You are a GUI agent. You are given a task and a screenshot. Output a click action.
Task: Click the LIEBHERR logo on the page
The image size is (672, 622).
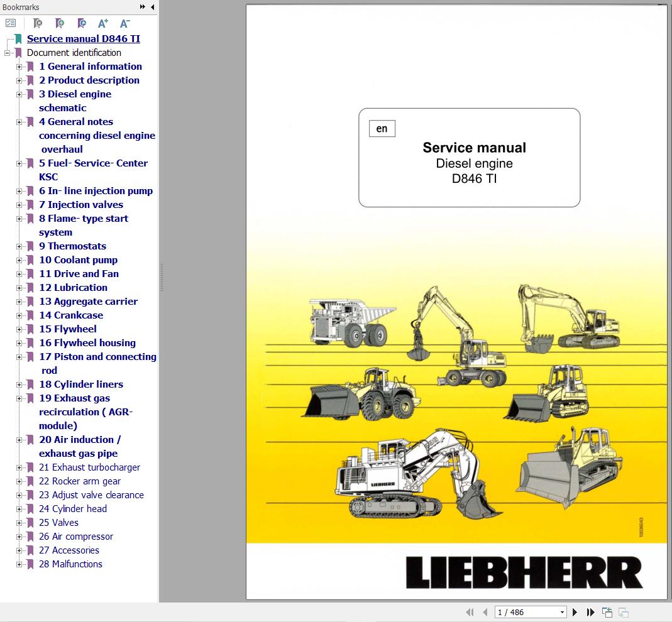[524, 573]
